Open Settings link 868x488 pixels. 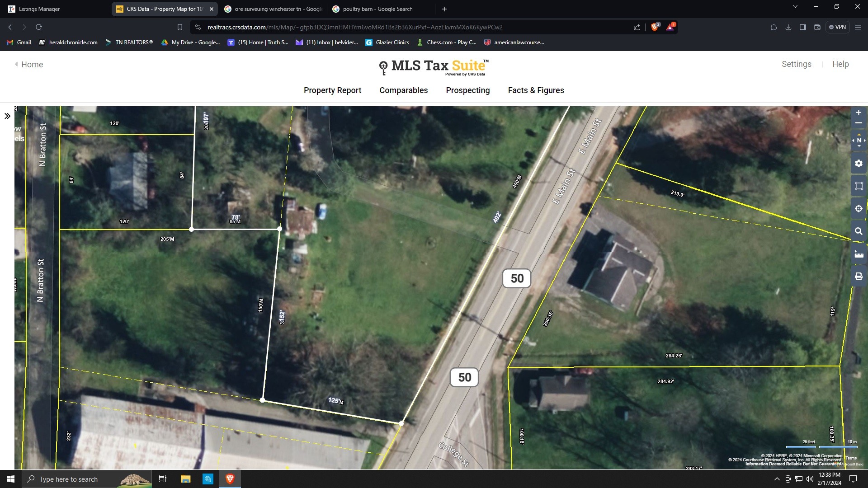[796, 64]
